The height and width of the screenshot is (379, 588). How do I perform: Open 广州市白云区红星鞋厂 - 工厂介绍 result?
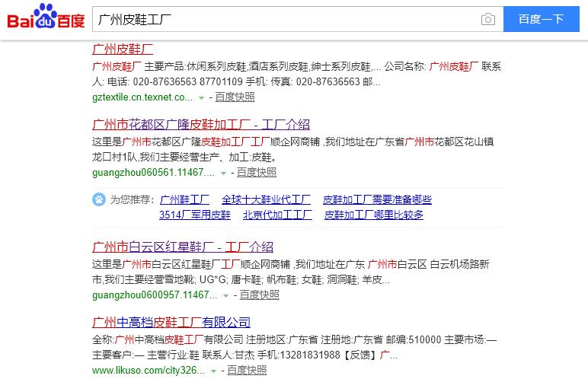[183, 247]
